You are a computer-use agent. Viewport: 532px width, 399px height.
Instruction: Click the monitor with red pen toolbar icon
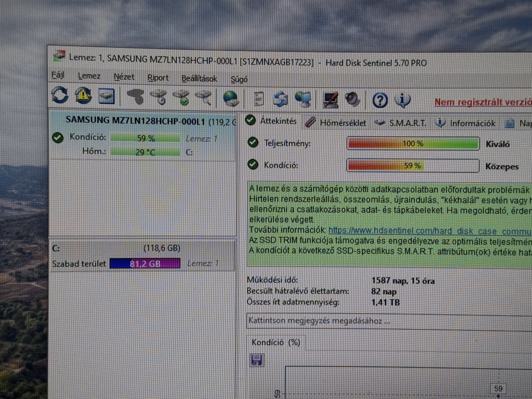[330, 100]
